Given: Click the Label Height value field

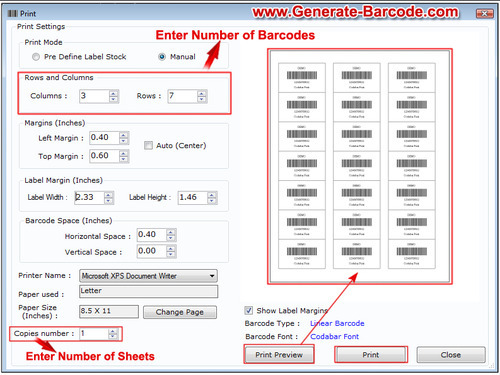Looking at the screenshot, I should (193, 197).
